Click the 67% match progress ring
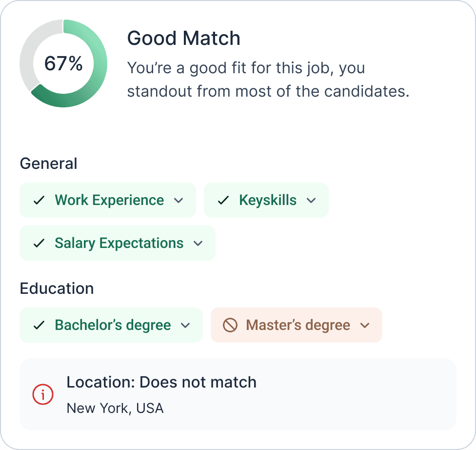This screenshot has width=476, height=450. (x=63, y=63)
